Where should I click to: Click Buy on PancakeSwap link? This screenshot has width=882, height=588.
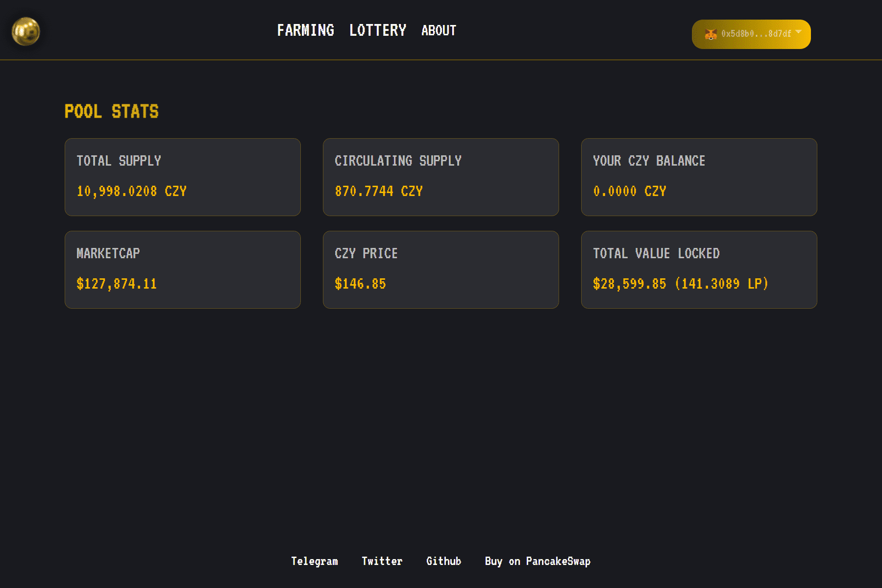click(x=537, y=561)
